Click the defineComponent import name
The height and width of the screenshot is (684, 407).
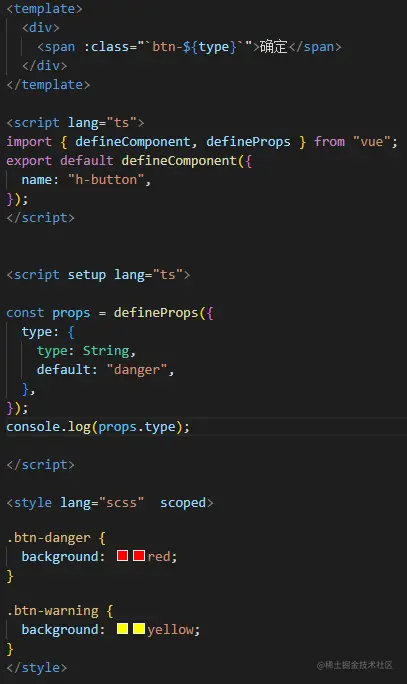point(133,142)
